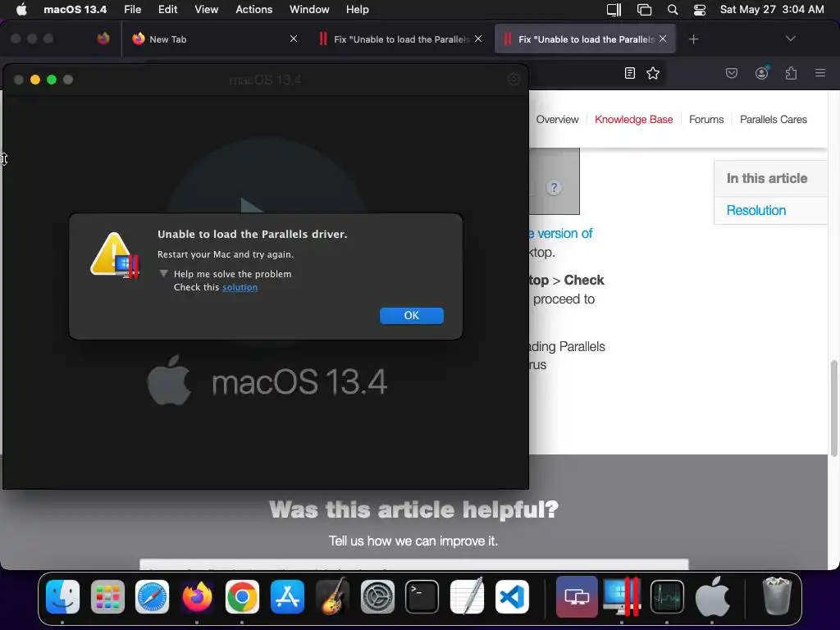Open Visual Studio Code from the Dock
Screen dimensions: 840x630
(x=512, y=597)
